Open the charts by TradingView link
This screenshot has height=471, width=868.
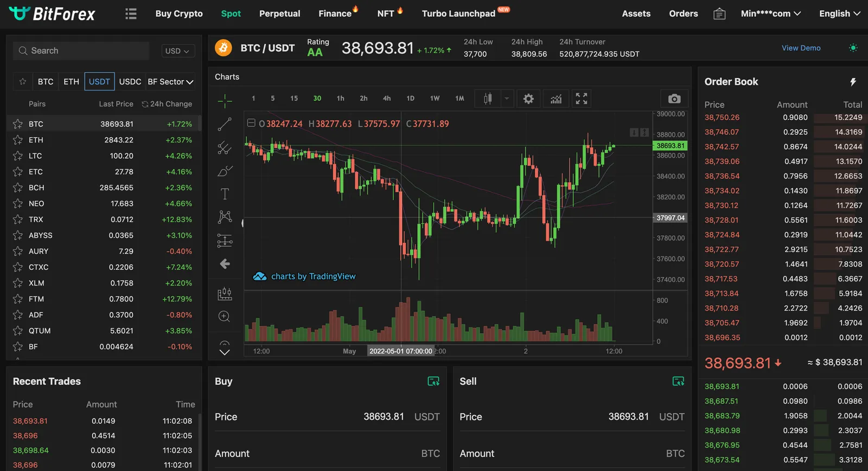[x=304, y=276]
